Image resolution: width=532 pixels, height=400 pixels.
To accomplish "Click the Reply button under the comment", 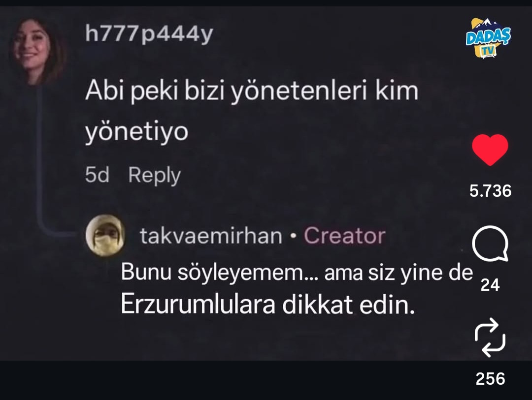I will (x=154, y=175).
